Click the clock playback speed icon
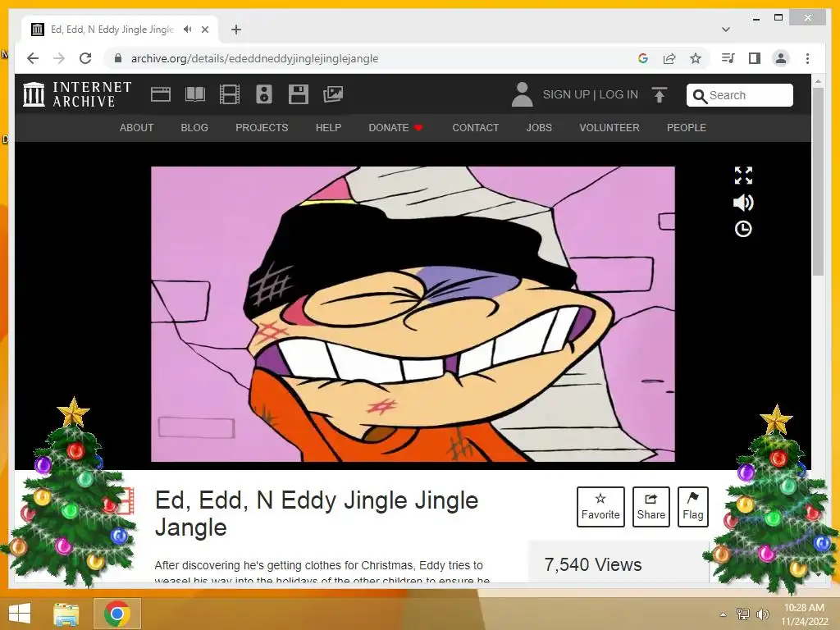 pyautogui.click(x=743, y=230)
